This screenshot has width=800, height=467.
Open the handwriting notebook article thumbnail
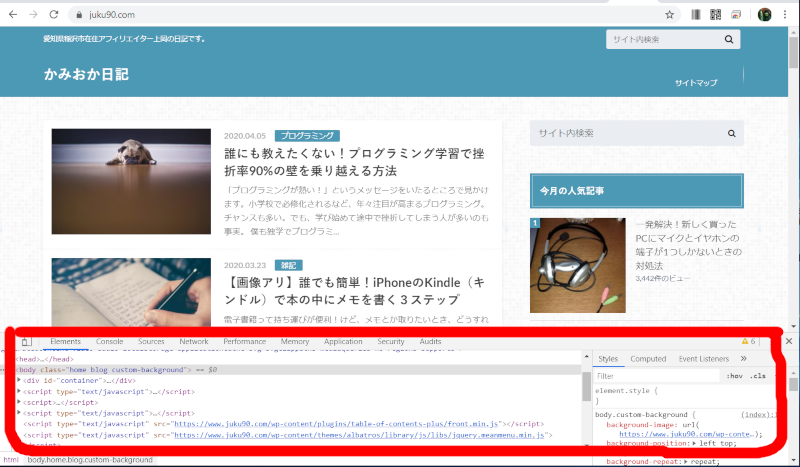tap(131, 292)
